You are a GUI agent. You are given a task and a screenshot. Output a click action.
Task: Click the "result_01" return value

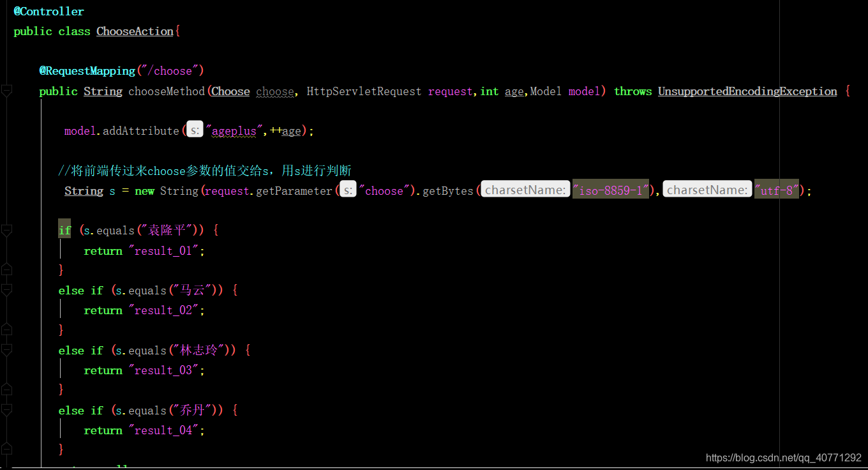click(163, 251)
